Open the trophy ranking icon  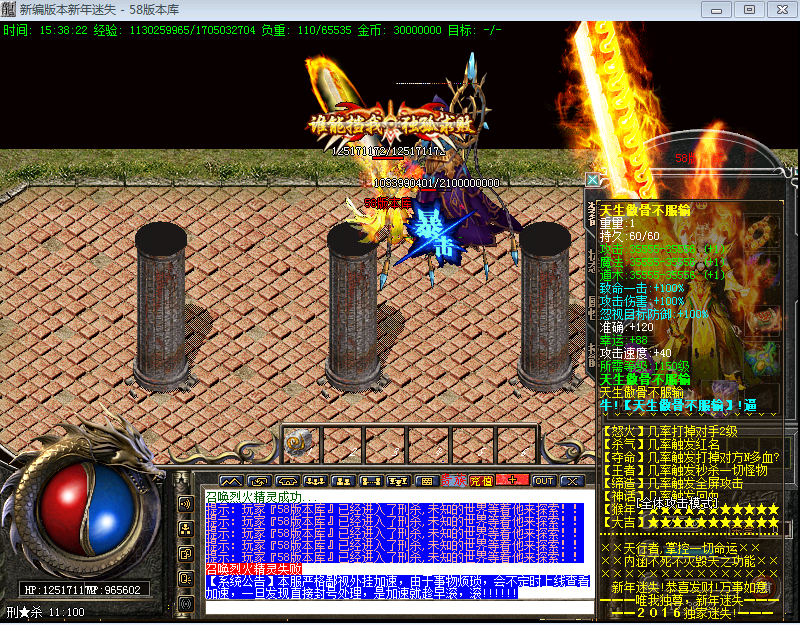(398, 481)
